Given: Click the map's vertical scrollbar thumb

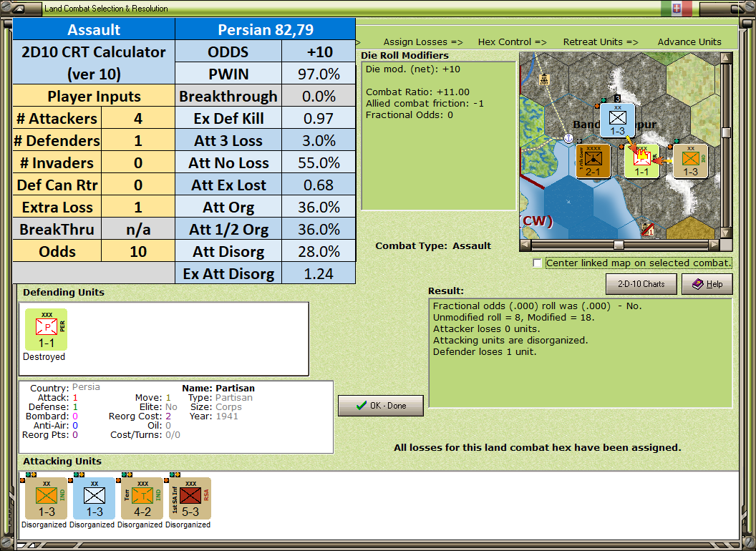Looking at the screenshot, I should 726,132.
